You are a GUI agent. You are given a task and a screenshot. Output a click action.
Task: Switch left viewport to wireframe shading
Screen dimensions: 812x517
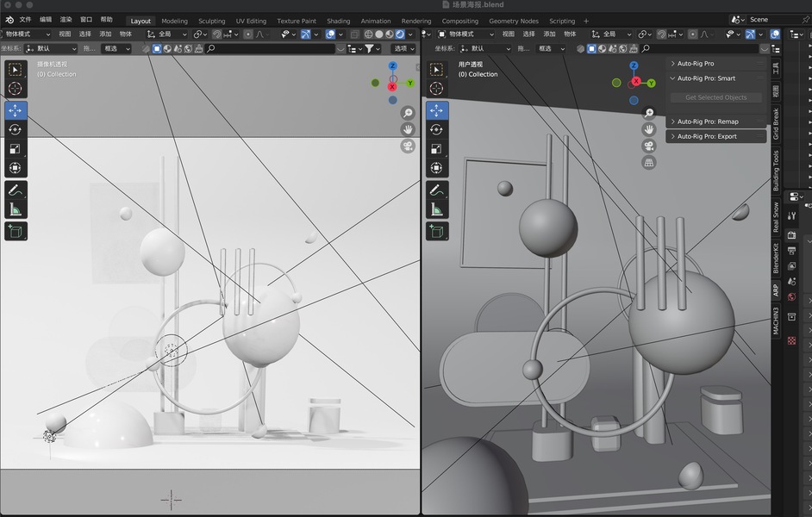coord(368,34)
